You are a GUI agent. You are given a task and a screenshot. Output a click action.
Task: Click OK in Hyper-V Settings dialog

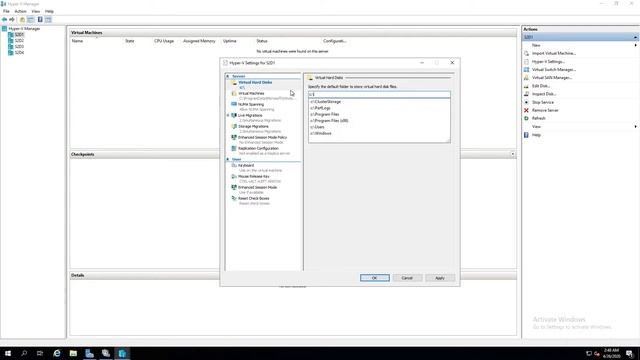(375, 278)
